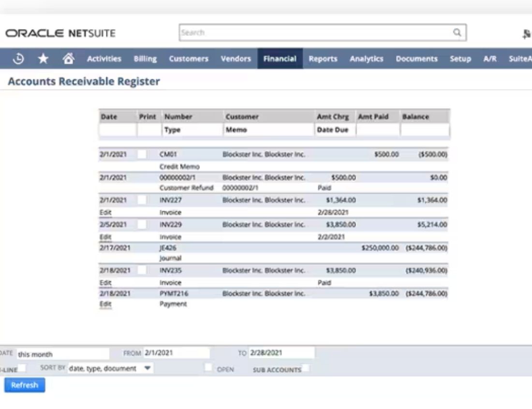Click the search magnifier icon

[x=457, y=33]
